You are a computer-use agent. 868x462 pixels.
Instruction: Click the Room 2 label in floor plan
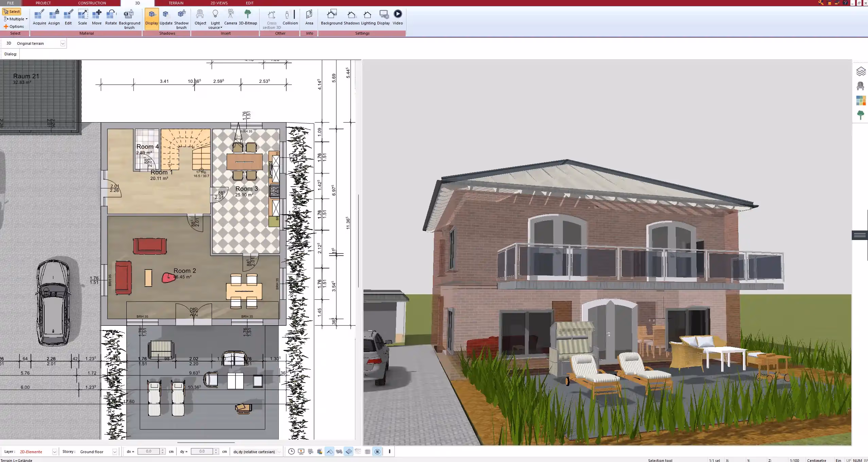tap(184, 271)
